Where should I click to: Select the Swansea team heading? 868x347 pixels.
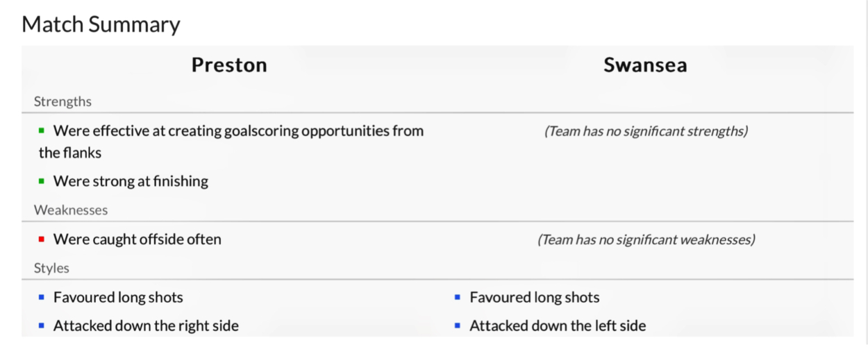[x=645, y=65]
